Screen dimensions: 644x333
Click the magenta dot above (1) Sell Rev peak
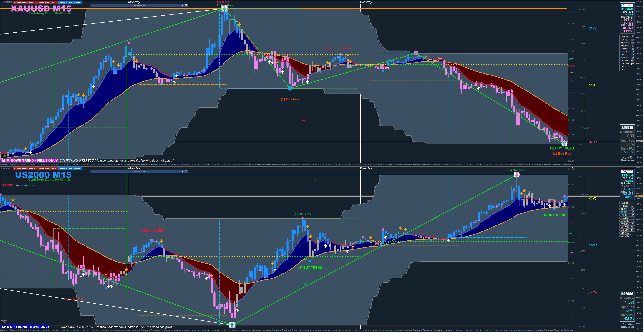[303, 219]
